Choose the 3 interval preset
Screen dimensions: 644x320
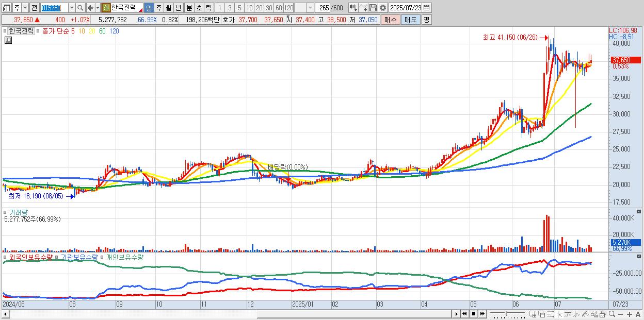click(x=230, y=8)
